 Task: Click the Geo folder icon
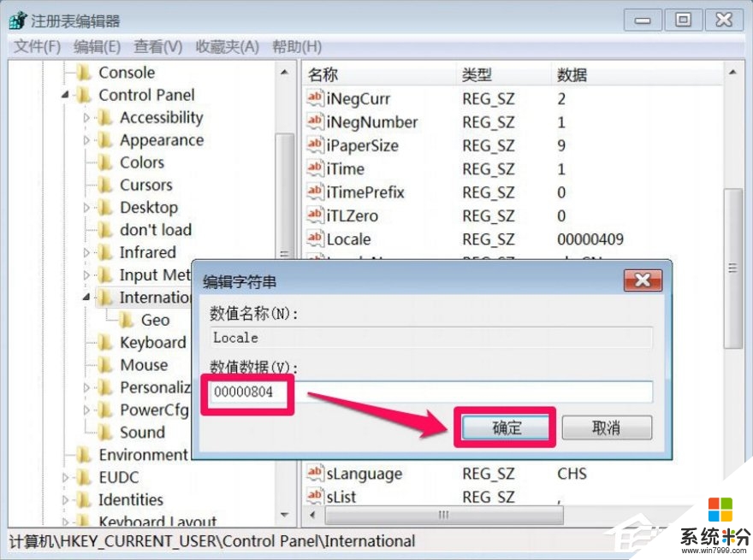click(x=127, y=320)
